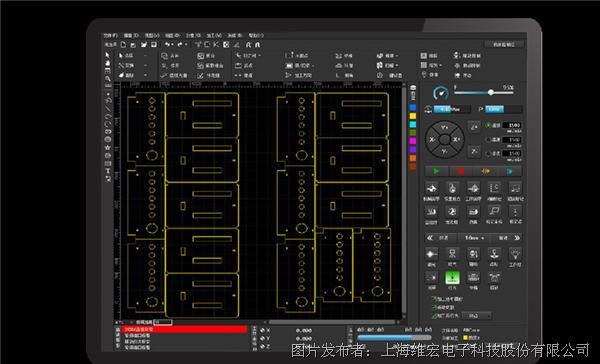Click the vertical scrollbar beside the canvas

[x=404, y=201]
